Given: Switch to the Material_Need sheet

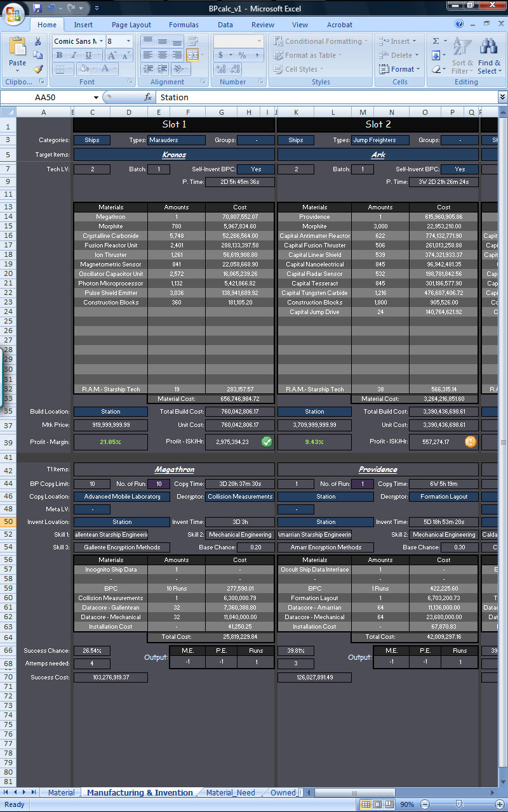Looking at the screenshot, I should pos(231,792).
